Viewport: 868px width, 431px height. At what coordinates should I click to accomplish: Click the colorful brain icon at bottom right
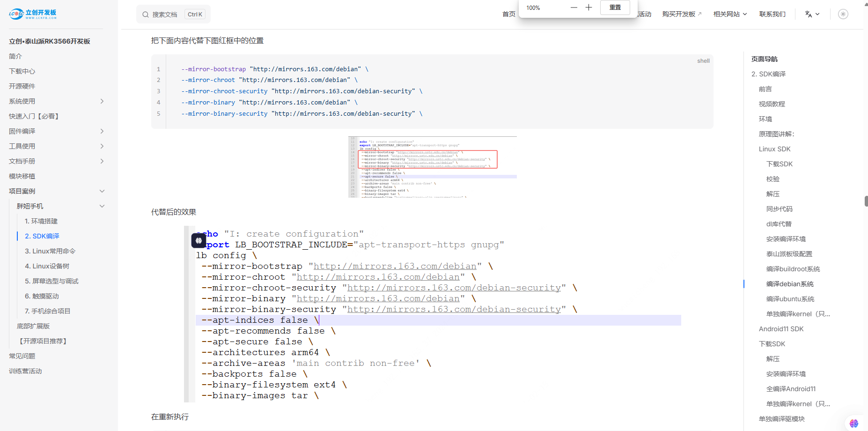pyautogui.click(x=853, y=423)
